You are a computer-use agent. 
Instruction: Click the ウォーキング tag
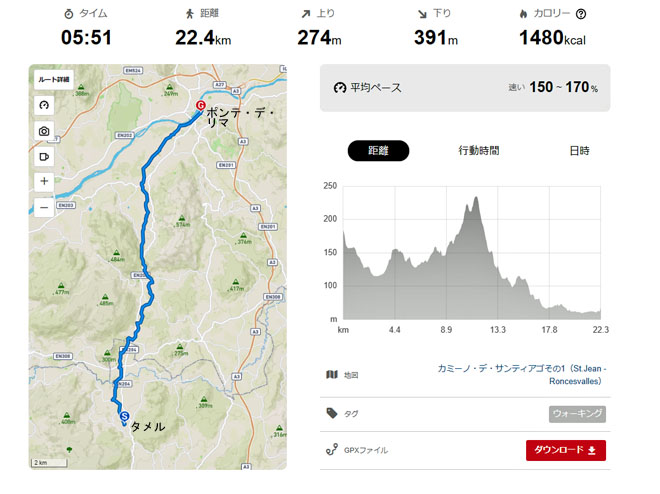tap(577, 414)
